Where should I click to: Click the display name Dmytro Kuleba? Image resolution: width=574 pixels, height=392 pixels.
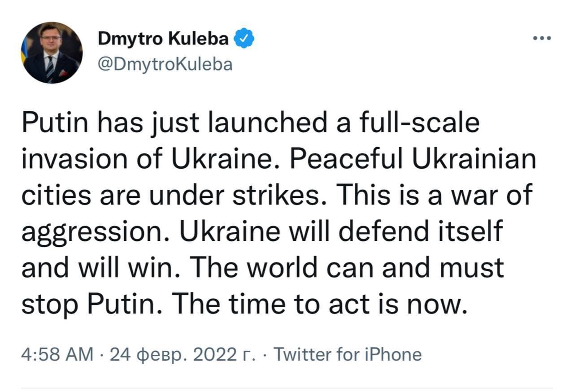coord(163,39)
